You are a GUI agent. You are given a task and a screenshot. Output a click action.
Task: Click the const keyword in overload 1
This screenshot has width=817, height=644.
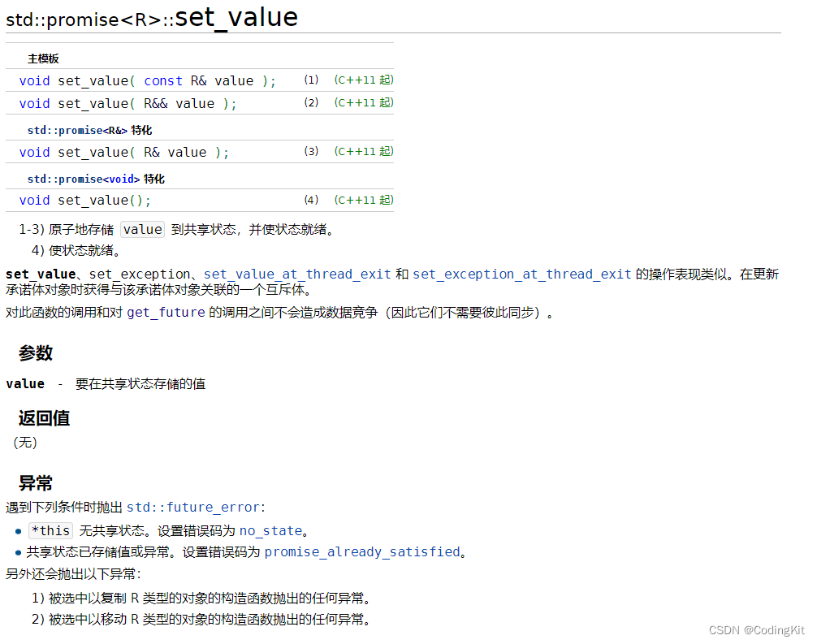[162, 80]
